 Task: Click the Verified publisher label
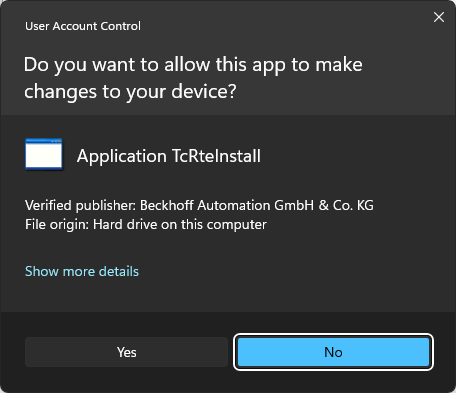(x=80, y=205)
